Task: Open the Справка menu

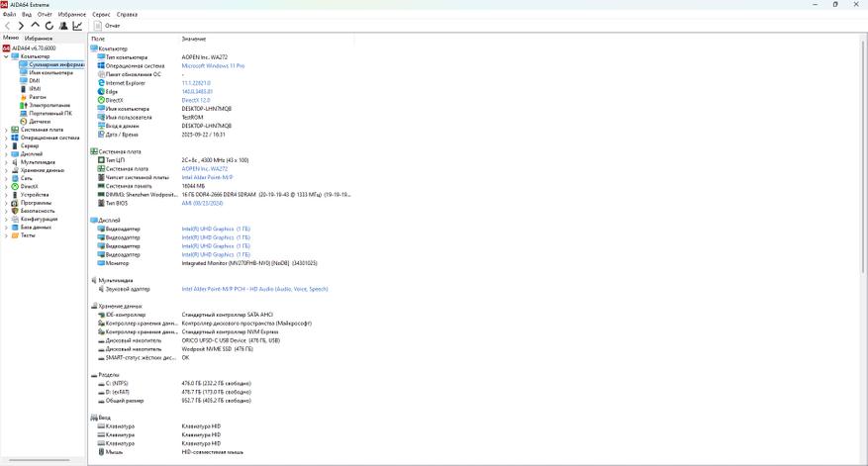Action: click(x=127, y=15)
